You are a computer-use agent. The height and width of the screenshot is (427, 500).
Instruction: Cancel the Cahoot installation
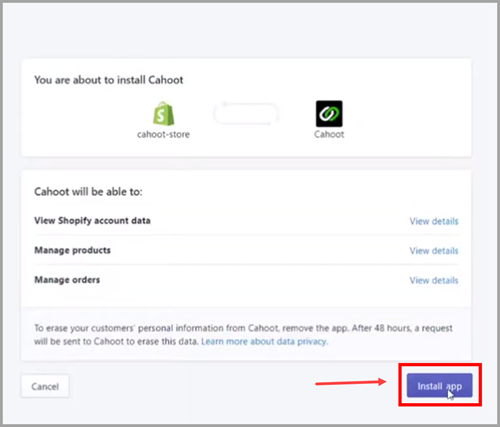45,386
